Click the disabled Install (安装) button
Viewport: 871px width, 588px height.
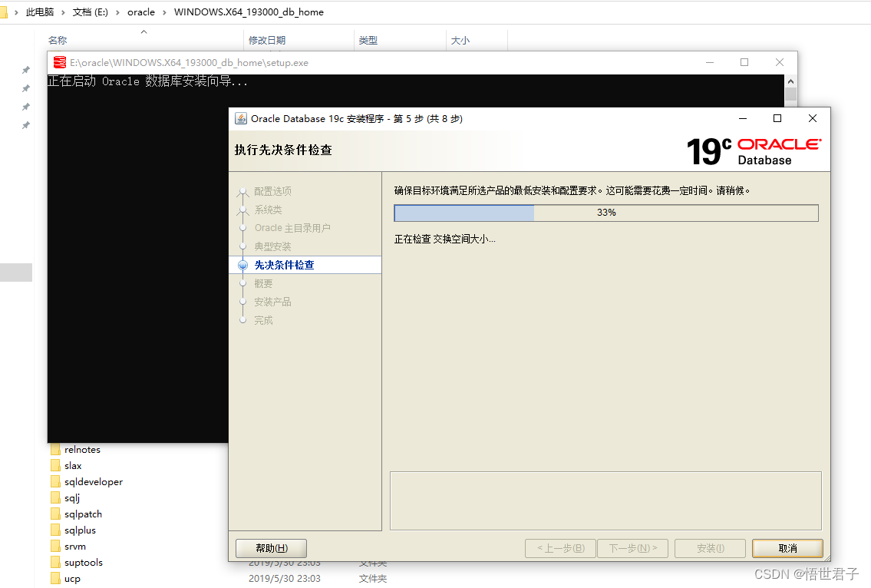click(710, 548)
